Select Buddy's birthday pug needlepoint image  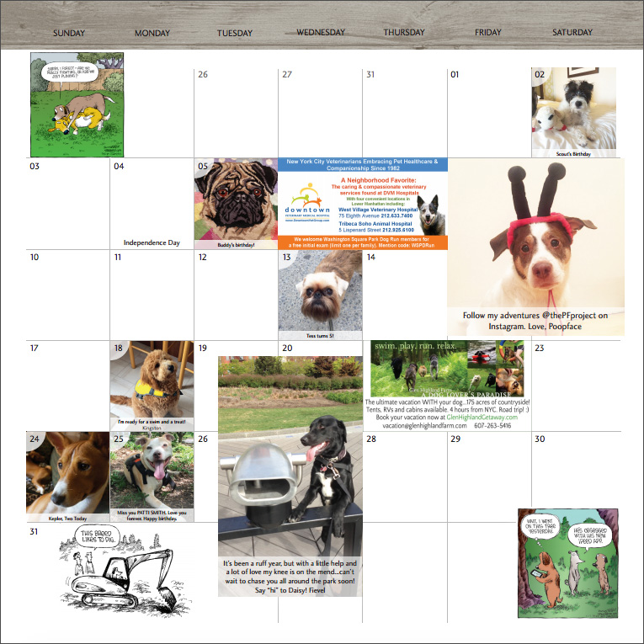[237, 204]
